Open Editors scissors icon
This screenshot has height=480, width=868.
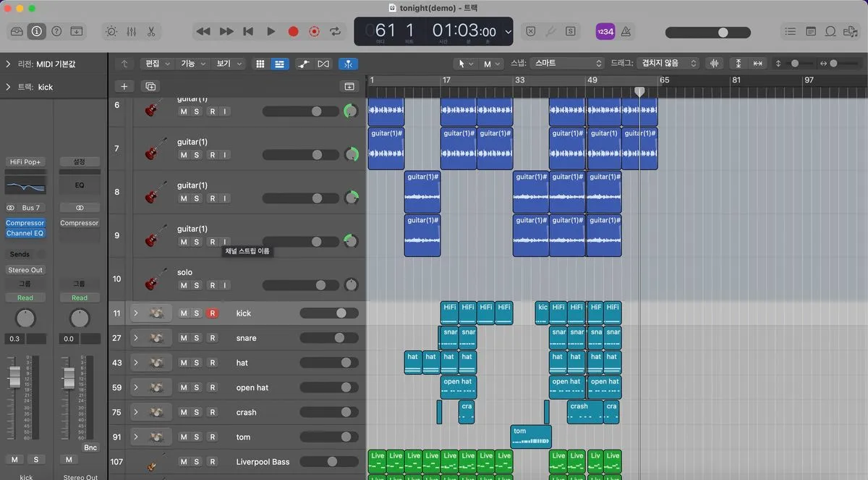pyautogui.click(x=151, y=31)
